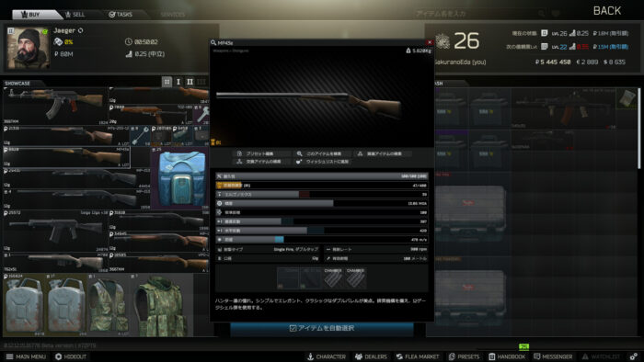Open the MAIN MENU
The image size is (644, 362).
(x=26, y=356)
